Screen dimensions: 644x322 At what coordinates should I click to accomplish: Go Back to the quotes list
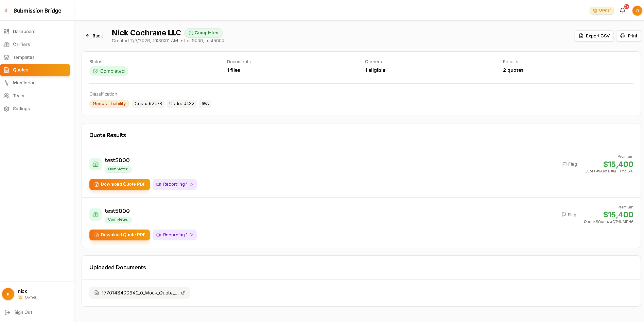point(94,36)
